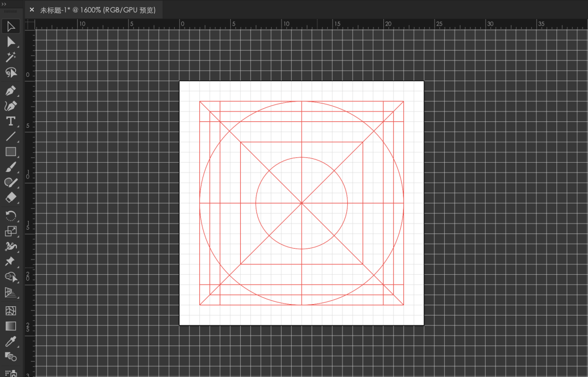This screenshot has width=588, height=377.
Task: Select the Rectangle tool
Action: point(10,152)
